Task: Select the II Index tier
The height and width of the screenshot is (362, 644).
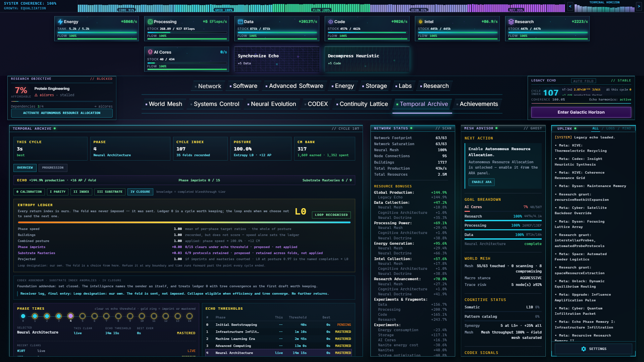Action: (x=81, y=192)
